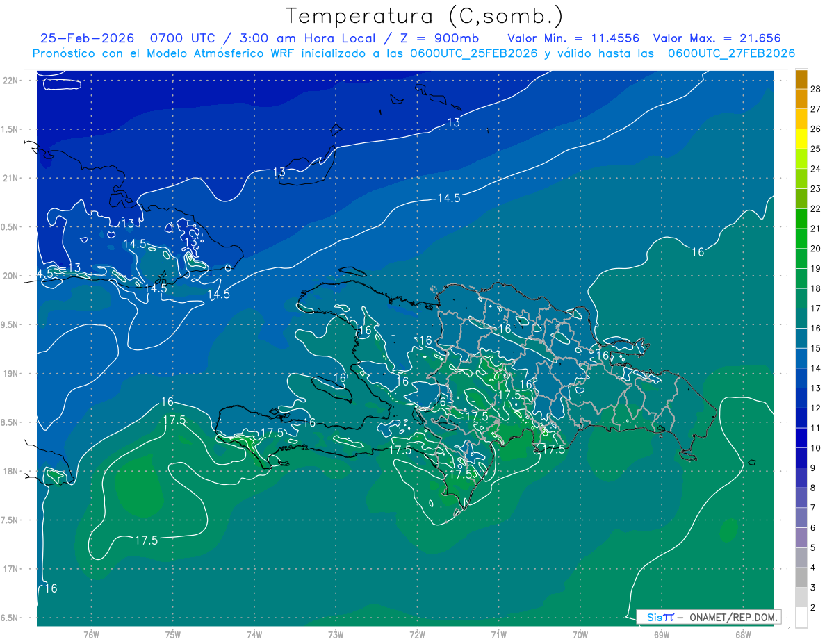This screenshot has width=834, height=644.
Task: Pick the gray swatch between 3 and 4
Action: coord(801,577)
